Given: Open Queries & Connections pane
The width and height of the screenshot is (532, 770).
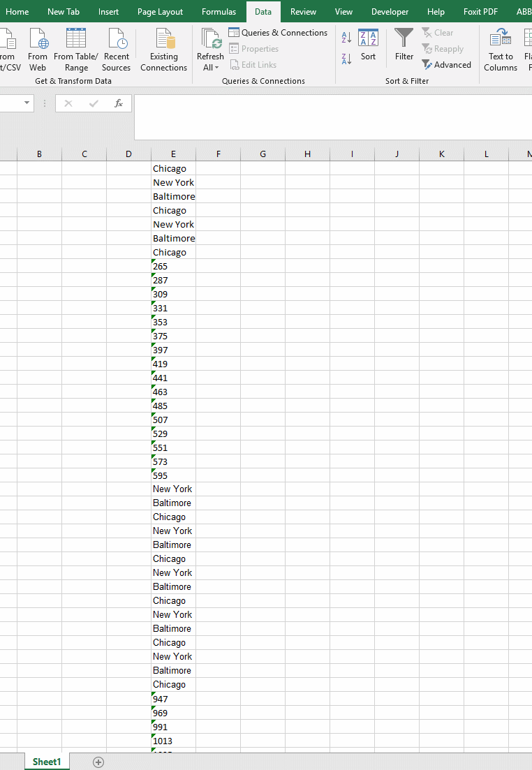Looking at the screenshot, I should pos(278,32).
